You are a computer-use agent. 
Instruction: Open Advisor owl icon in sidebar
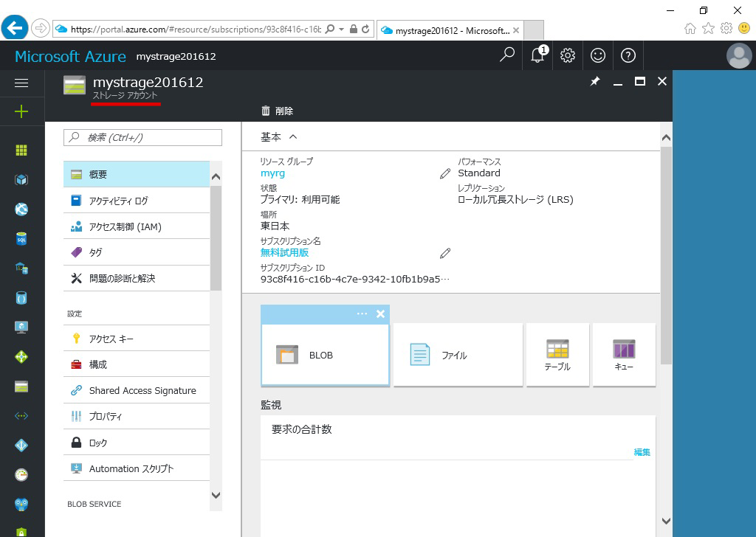tap(21, 505)
